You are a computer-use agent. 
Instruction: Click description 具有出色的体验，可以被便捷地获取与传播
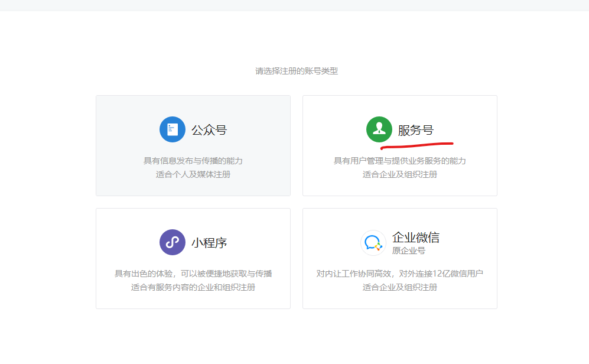[x=193, y=274]
